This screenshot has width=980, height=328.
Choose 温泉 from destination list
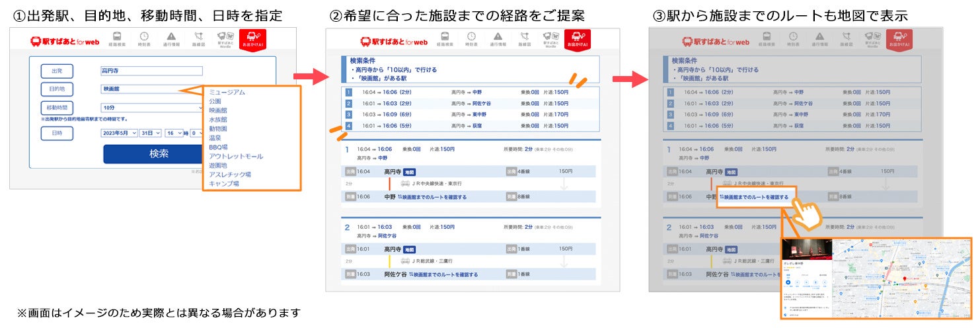215,138
